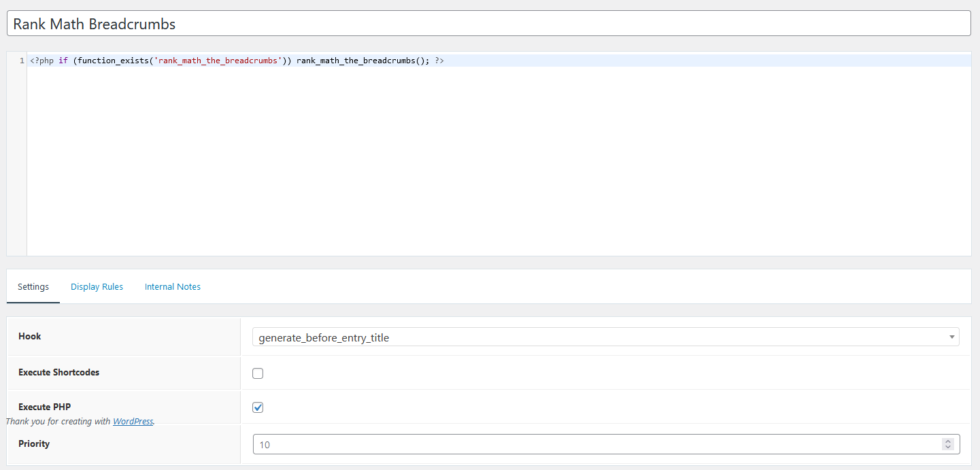Open the Internal Notes tab
Screen dimensions: 980x470
tap(172, 286)
